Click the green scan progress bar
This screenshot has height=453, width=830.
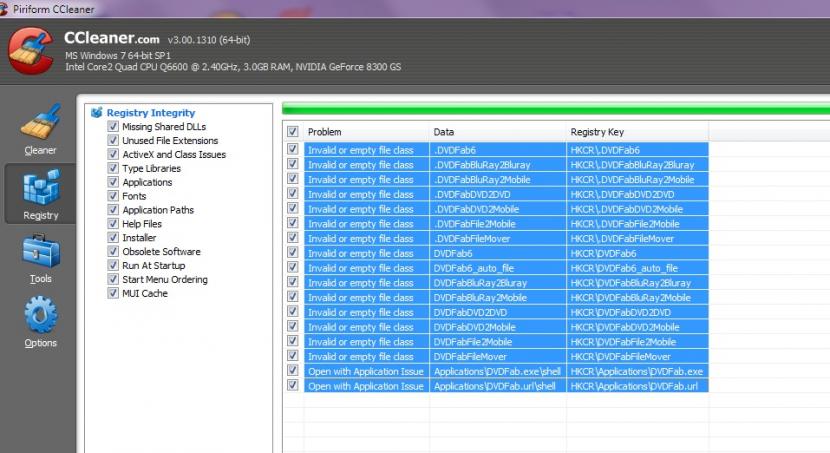tap(556, 109)
